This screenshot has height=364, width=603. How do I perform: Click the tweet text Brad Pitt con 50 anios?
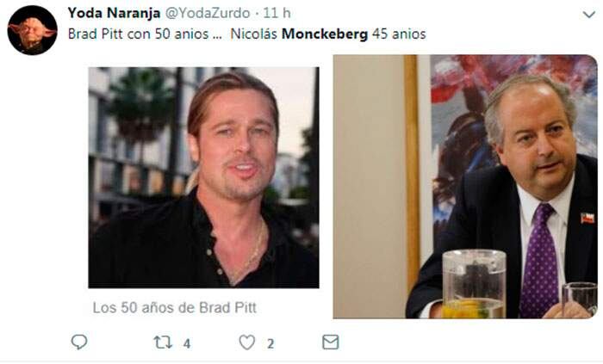[139, 34]
